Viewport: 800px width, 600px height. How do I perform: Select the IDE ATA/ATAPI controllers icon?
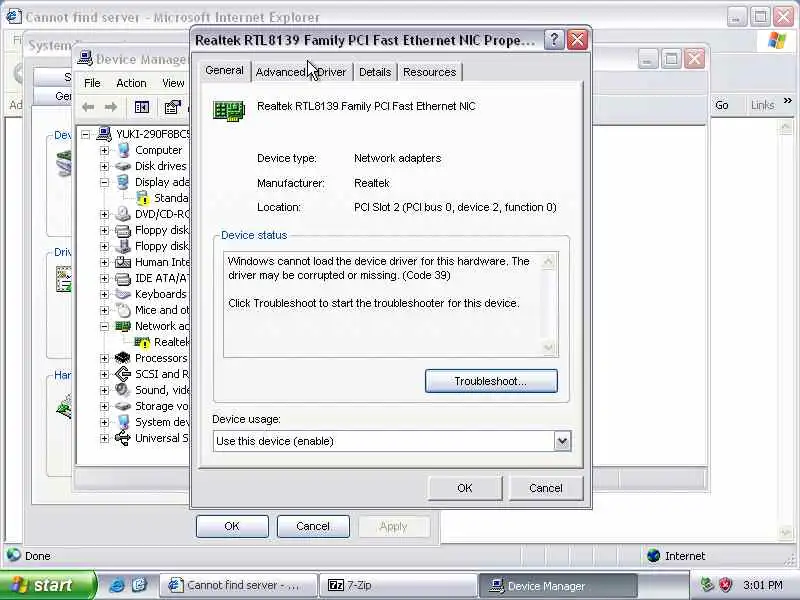coord(123,279)
